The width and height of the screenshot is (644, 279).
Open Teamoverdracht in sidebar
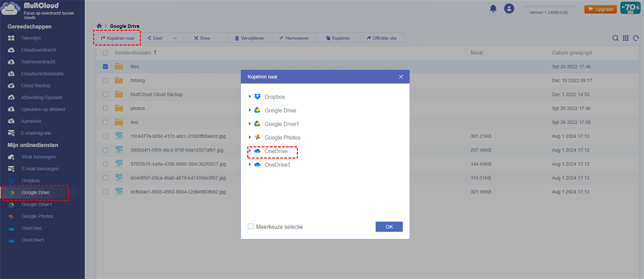[x=38, y=62]
